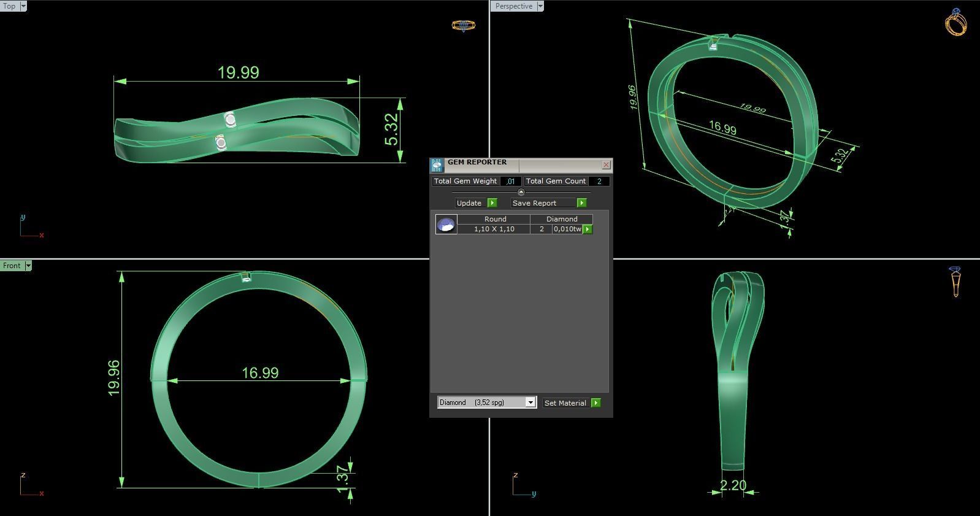980x516 pixels.
Task: Click the 16.99 dimension in the Front viewport
Action: tap(260, 372)
